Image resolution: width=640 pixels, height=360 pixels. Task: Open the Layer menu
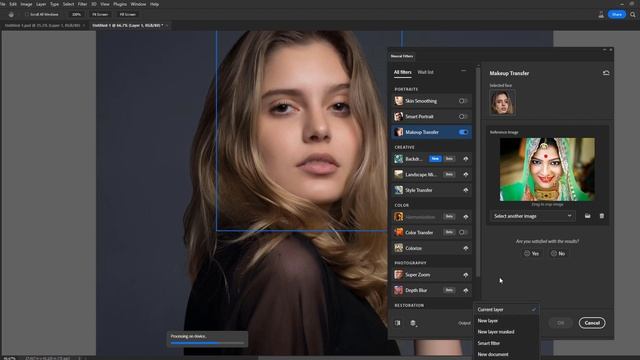(41, 4)
